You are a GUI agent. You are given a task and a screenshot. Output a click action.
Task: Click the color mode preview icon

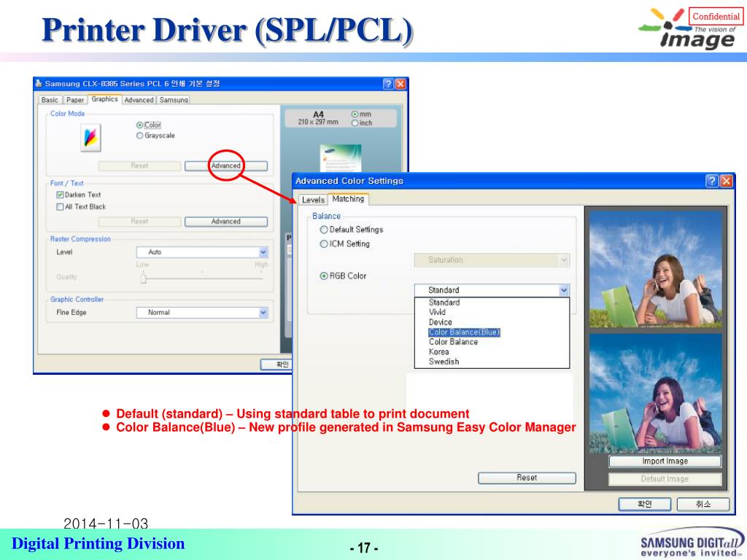tap(90, 138)
